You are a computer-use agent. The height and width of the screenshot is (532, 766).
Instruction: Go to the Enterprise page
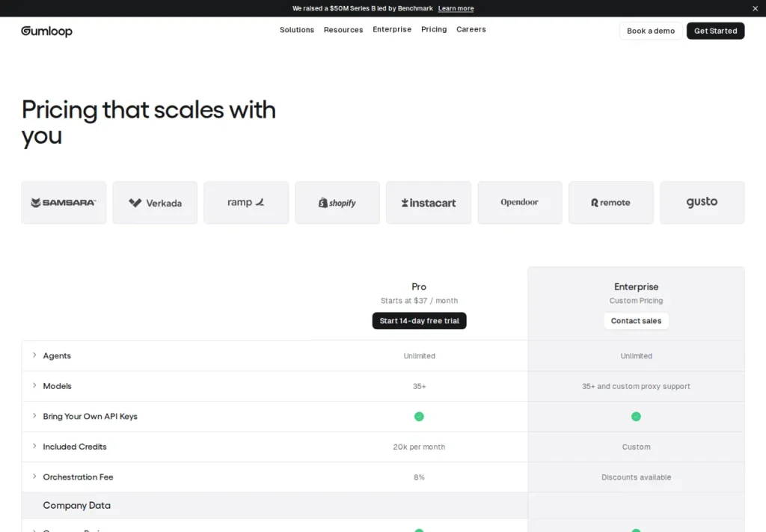tap(392, 29)
